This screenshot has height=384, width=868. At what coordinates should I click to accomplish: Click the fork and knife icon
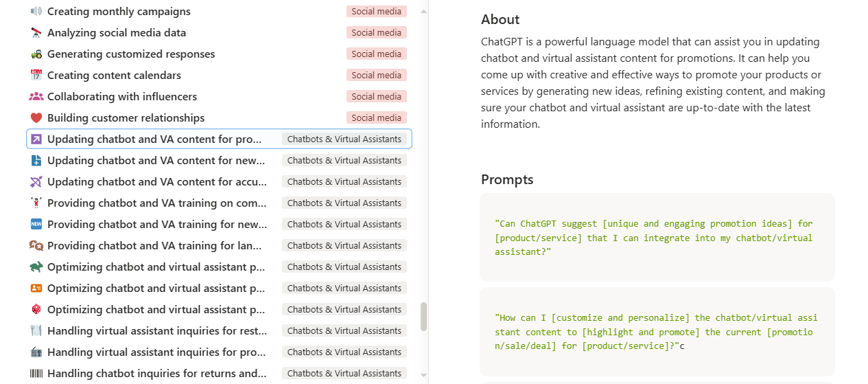tap(36, 331)
